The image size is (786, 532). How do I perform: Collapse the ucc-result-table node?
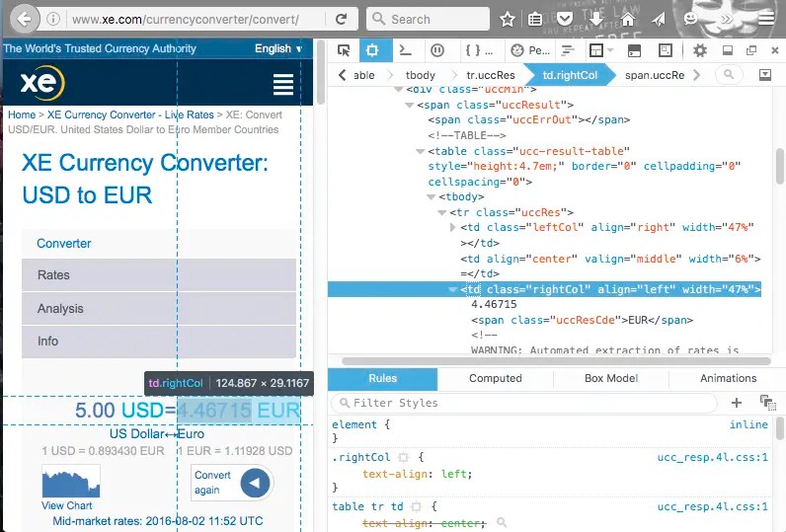coord(420,151)
